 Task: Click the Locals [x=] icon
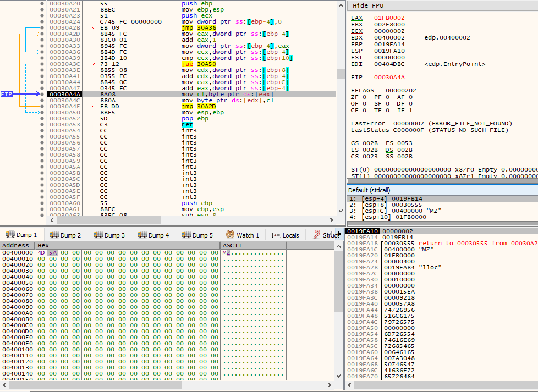tap(276, 235)
